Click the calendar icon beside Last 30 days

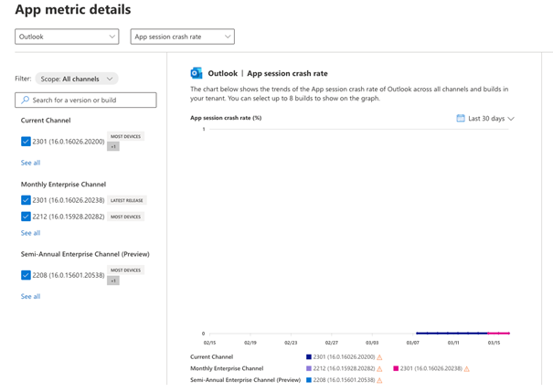(x=461, y=118)
